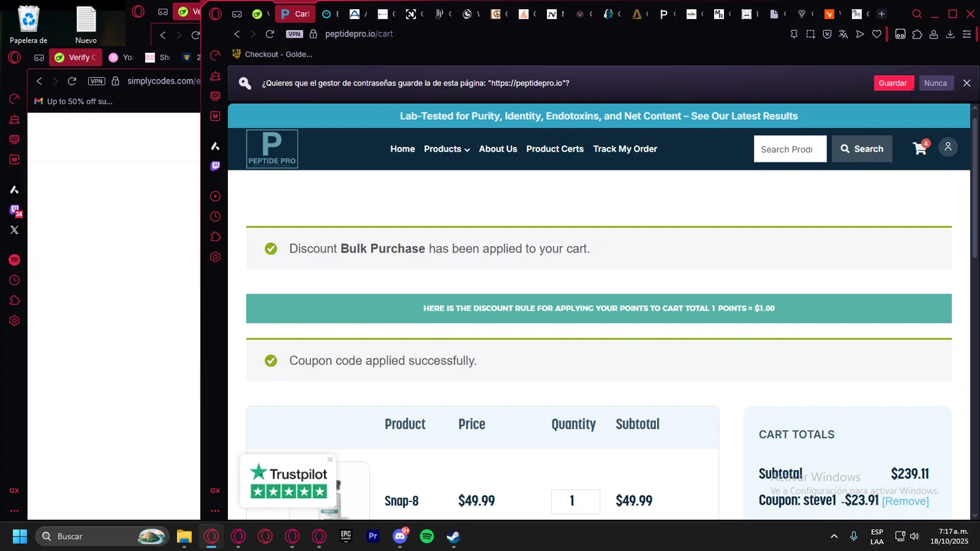Click the Peptide Pro logo
This screenshot has height=551, width=980.
272,149
